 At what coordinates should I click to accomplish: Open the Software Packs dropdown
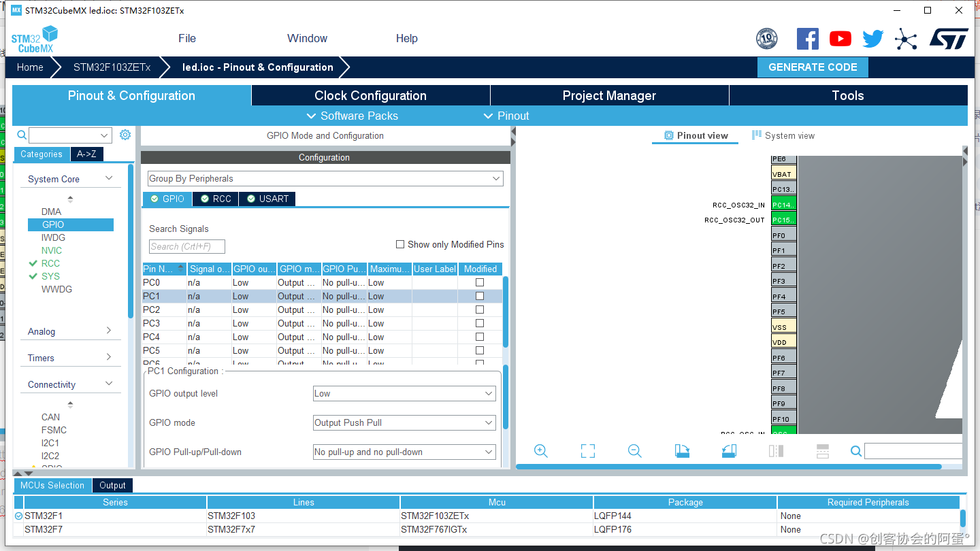pyautogui.click(x=353, y=116)
